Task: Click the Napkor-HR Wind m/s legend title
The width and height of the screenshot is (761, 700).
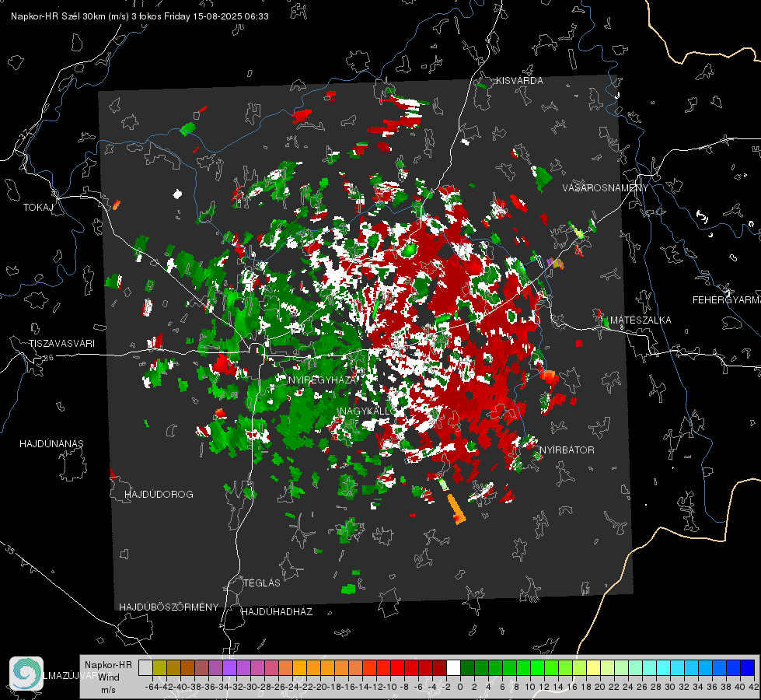Action: tap(108, 677)
